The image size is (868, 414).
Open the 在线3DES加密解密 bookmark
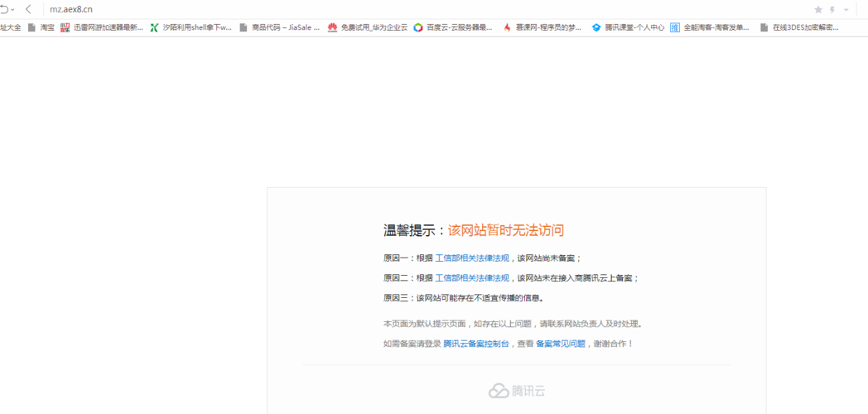[x=799, y=27]
